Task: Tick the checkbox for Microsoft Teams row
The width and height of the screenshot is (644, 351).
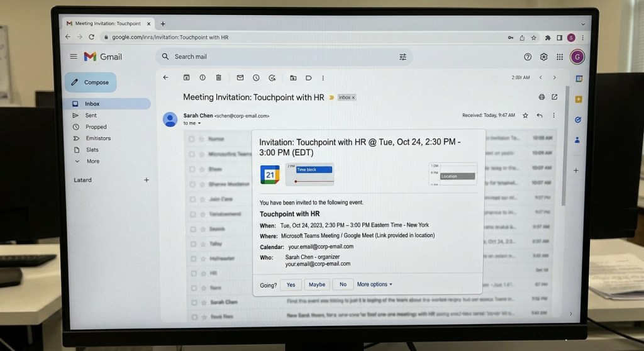Action: [x=192, y=154]
